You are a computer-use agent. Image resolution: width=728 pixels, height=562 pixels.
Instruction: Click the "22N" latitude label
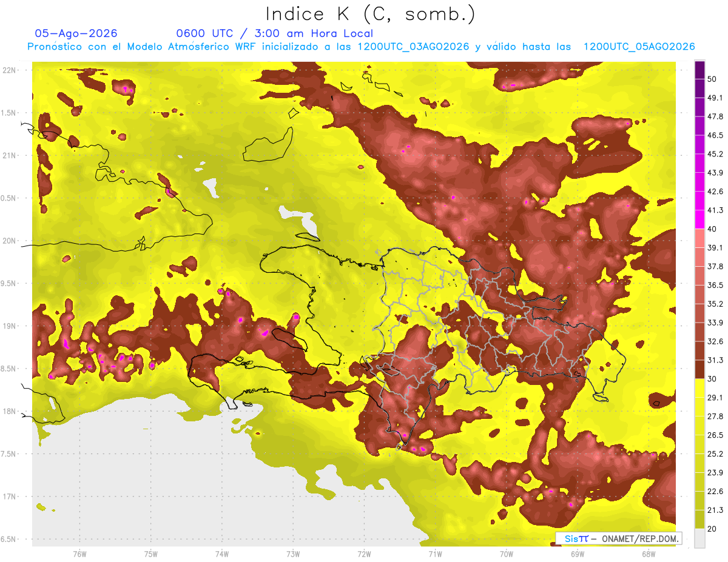pyautogui.click(x=9, y=70)
